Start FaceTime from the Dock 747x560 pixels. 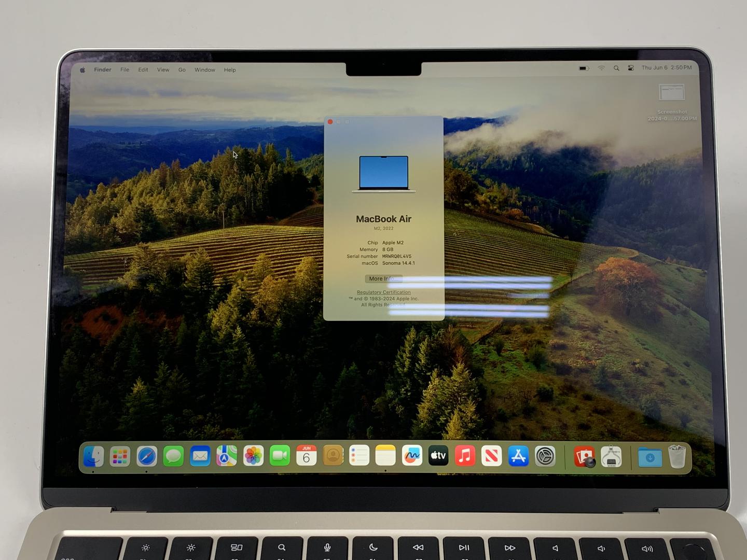coord(280,456)
